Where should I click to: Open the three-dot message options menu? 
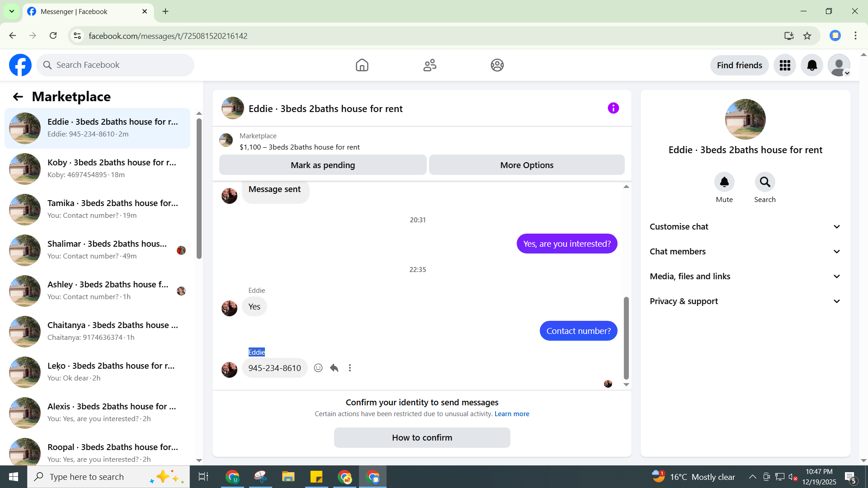click(x=349, y=368)
